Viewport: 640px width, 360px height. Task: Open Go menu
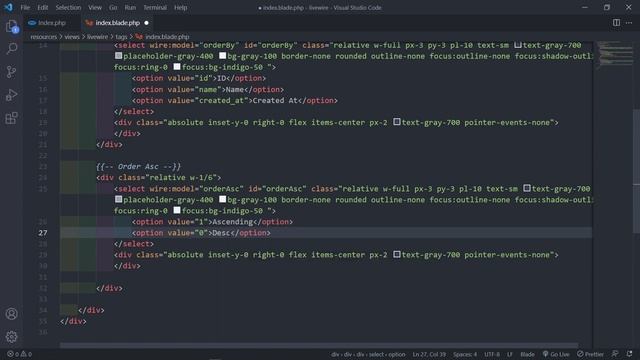pos(113,7)
